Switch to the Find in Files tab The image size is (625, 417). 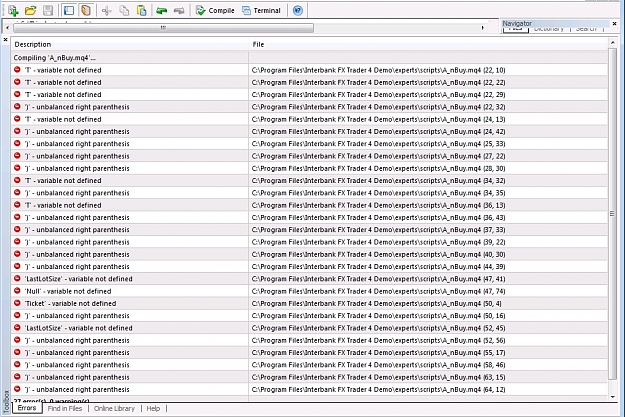point(65,408)
